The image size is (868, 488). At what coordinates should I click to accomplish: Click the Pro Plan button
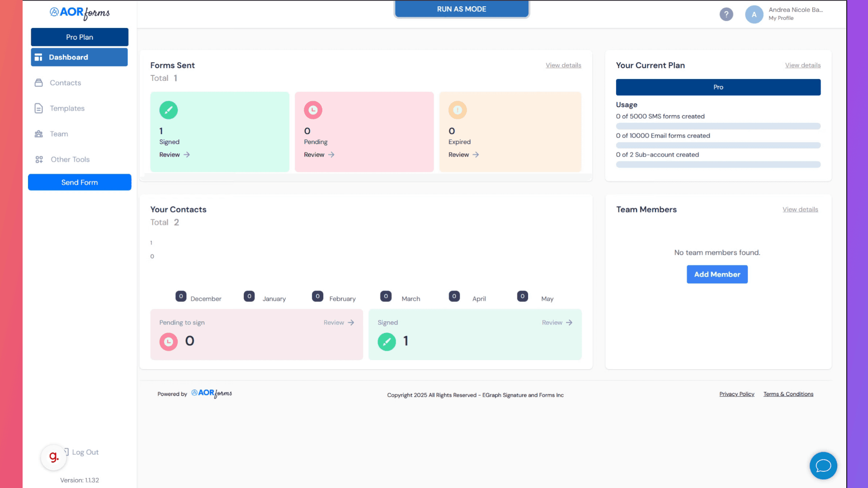click(80, 37)
